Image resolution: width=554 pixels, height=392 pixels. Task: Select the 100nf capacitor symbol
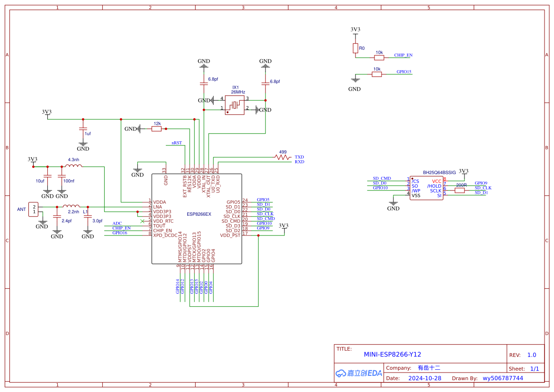(62, 176)
